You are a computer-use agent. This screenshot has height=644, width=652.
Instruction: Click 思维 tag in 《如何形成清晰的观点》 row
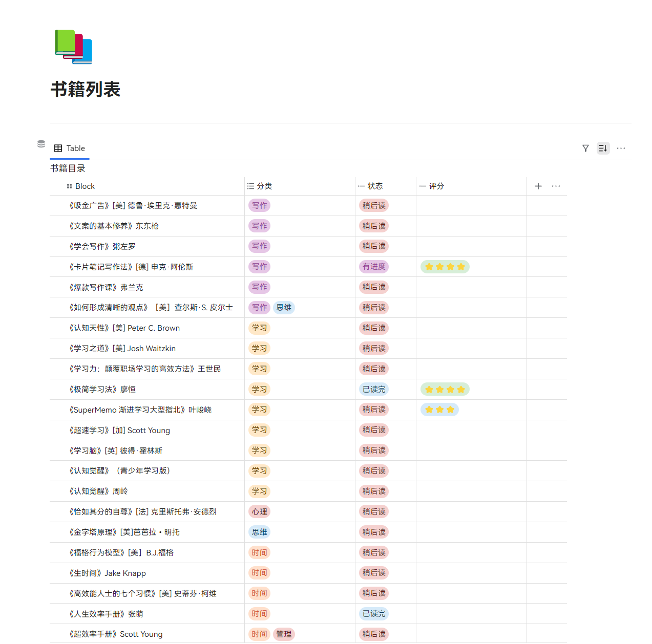[284, 308]
